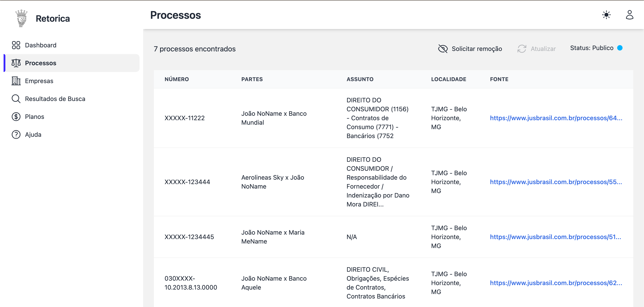The height and width of the screenshot is (307, 644).
Task: Click the Empresas building icon
Action: click(16, 81)
